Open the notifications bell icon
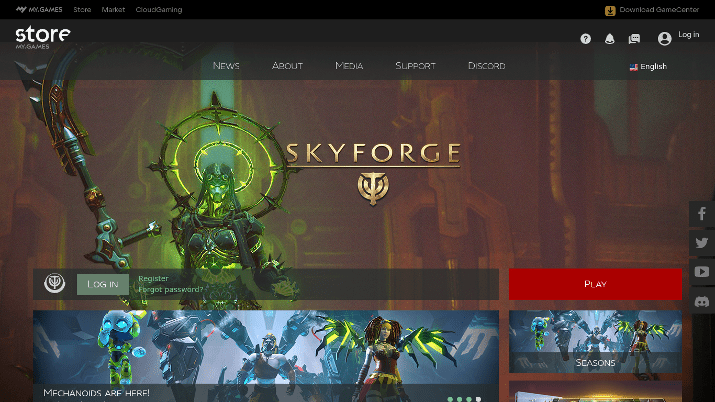This screenshot has width=715, height=402. 609,39
